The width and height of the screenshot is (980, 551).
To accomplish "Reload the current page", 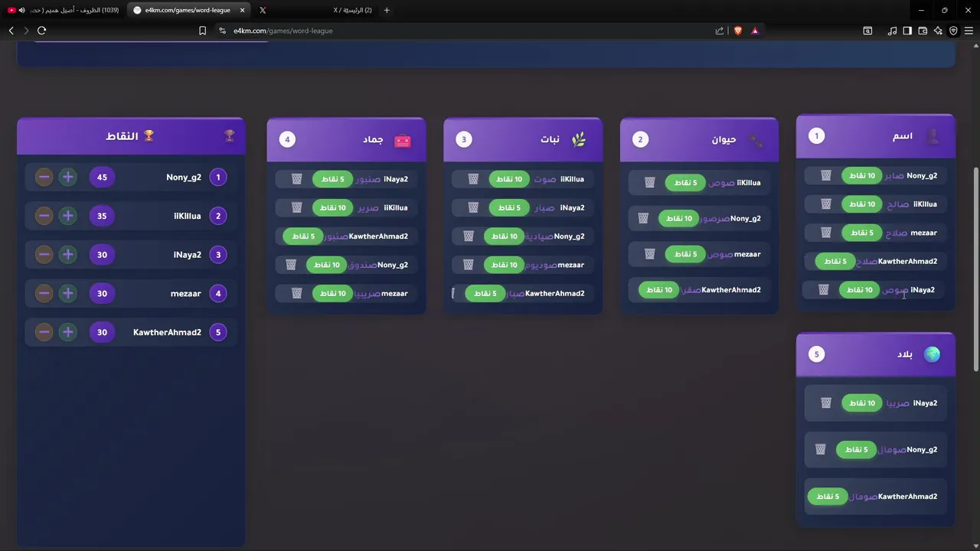I will pos(41,31).
